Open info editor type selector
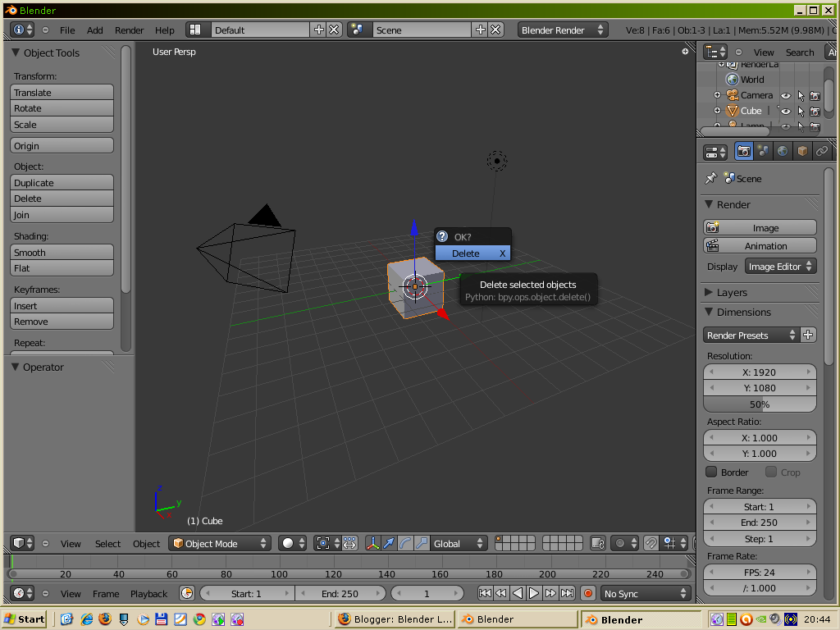Image resolution: width=840 pixels, height=630 pixels. pyautogui.click(x=22, y=30)
